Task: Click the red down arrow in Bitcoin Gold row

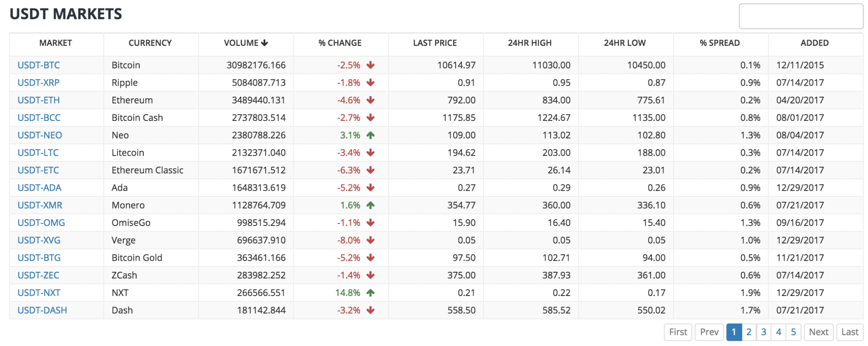Action: coord(370,257)
